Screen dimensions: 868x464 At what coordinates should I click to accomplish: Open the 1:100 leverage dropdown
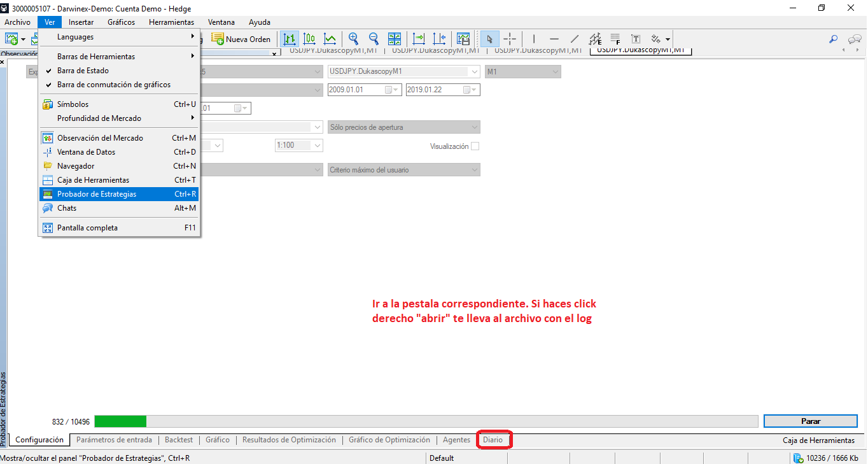pyautogui.click(x=299, y=146)
